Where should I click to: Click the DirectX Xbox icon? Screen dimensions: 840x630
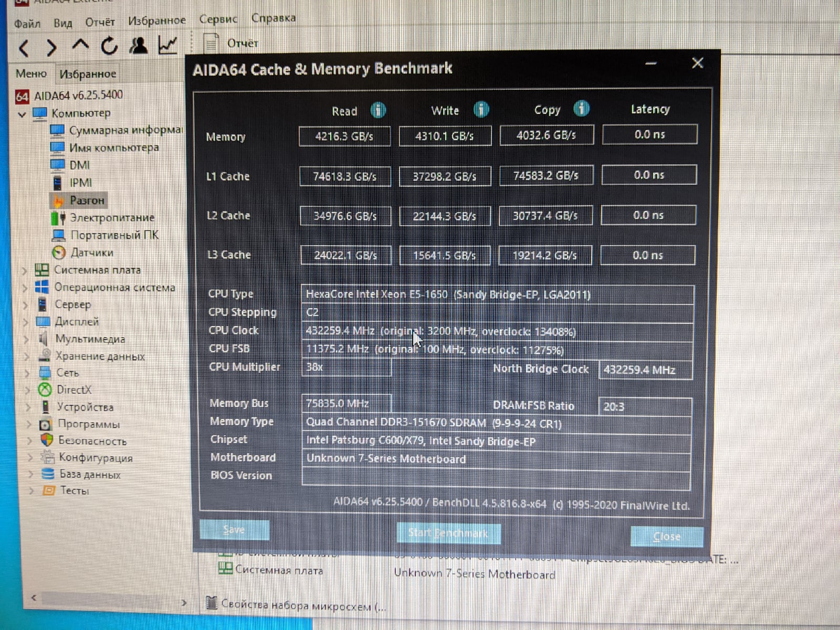pyautogui.click(x=45, y=390)
